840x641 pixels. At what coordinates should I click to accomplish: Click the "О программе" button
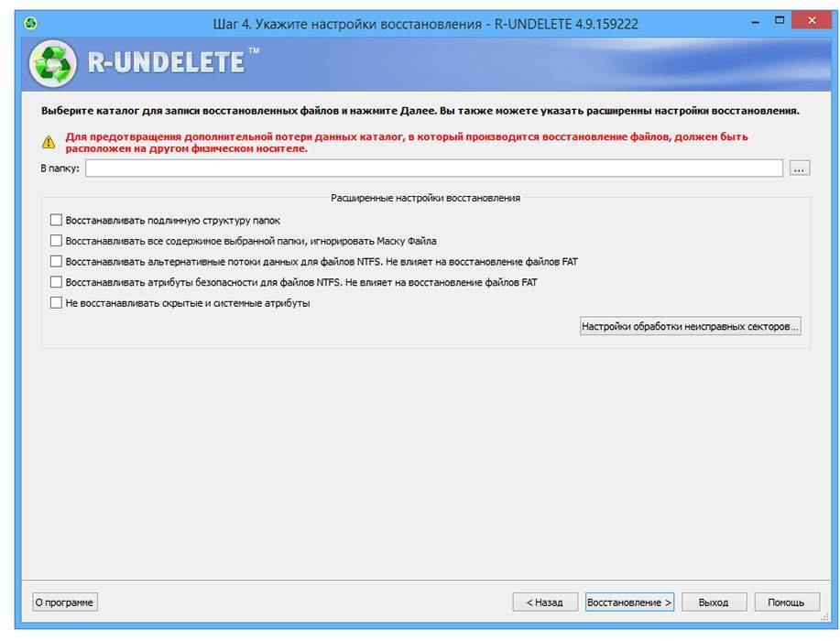pyautogui.click(x=65, y=602)
